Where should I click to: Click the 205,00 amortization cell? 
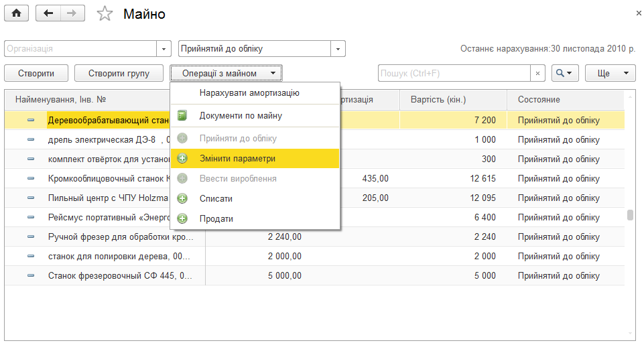click(x=375, y=198)
